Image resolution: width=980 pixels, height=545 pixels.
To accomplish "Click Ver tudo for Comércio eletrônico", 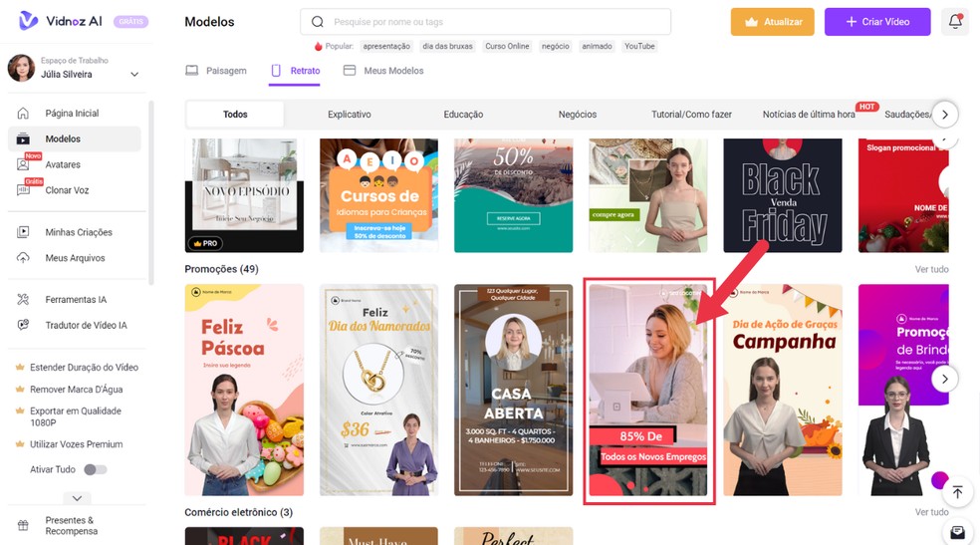I will coord(931,512).
